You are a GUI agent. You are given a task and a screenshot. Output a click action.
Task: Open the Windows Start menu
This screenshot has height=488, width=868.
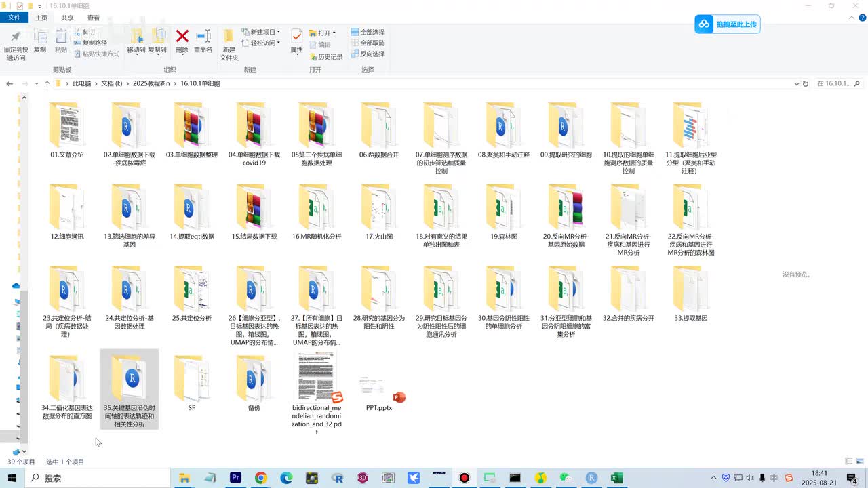[14, 478]
